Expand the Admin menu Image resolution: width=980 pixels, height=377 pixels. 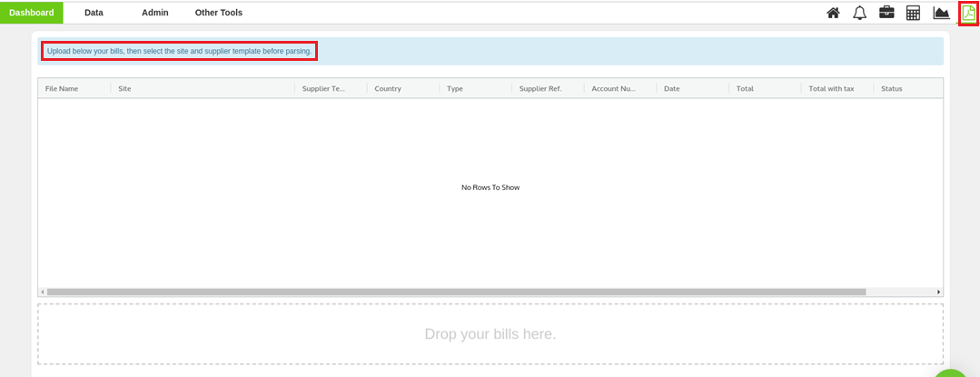pos(155,13)
